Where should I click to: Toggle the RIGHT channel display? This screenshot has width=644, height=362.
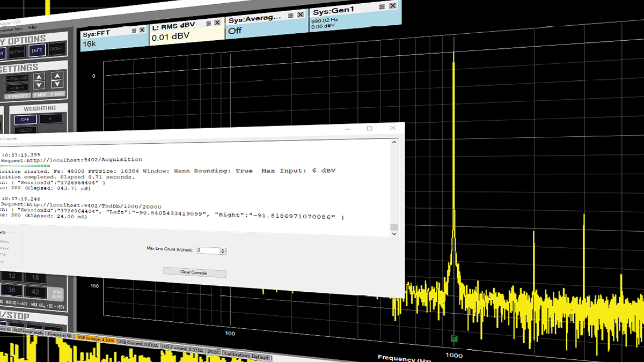click(x=56, y=48)
